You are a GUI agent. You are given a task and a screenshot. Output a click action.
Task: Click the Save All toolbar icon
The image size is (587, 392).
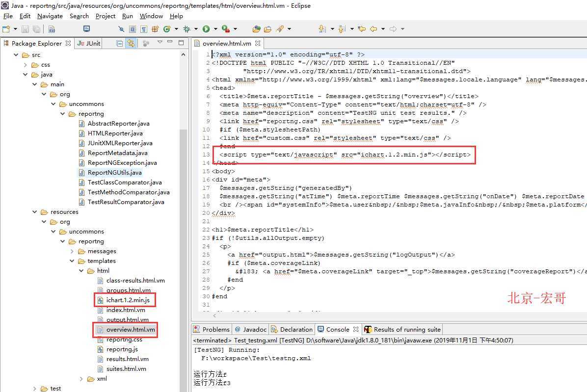coord(36,29)
